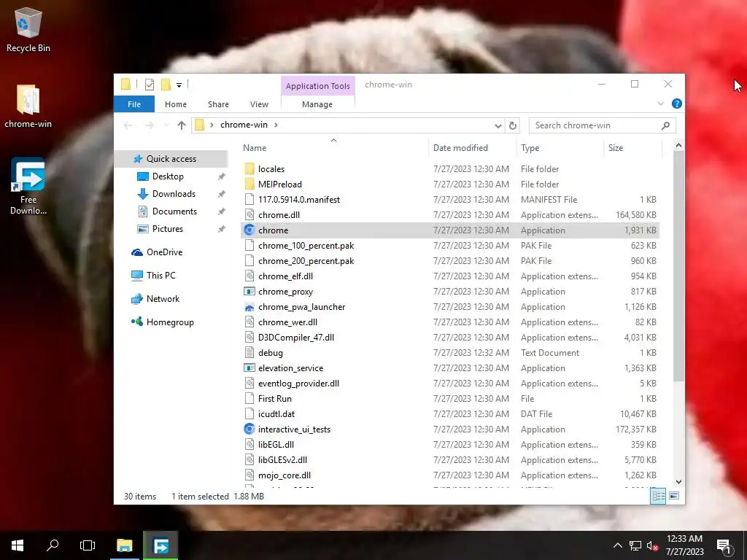747x560 pixels.
Task: Unpin Pictures using its pin icon
Action: point(222,230)
